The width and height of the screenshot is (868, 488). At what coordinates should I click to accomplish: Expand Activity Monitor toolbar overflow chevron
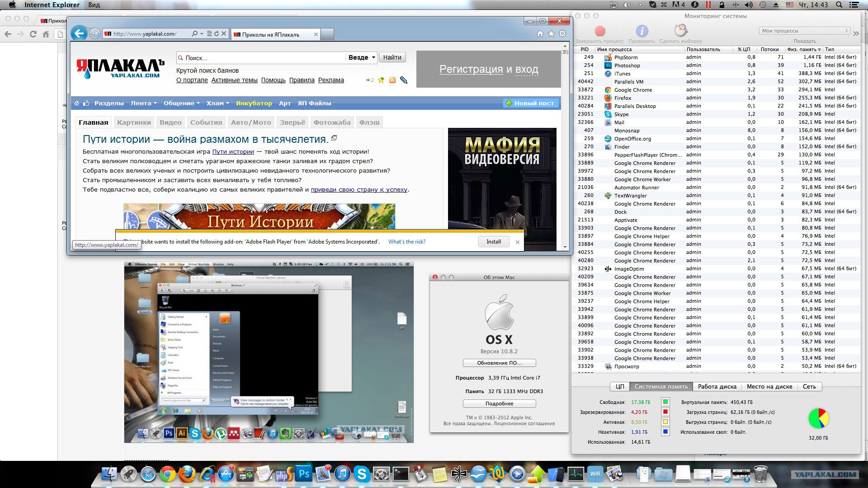coord(856,33)
